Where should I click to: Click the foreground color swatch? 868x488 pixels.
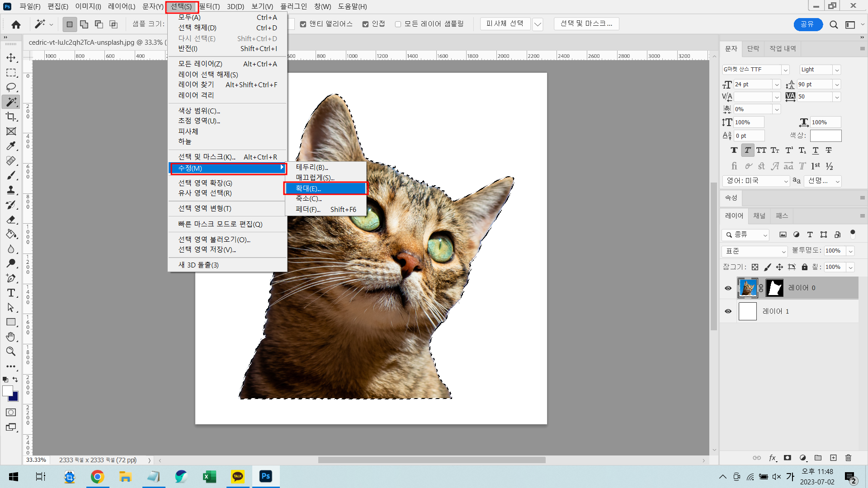click(x=7, y=390)
